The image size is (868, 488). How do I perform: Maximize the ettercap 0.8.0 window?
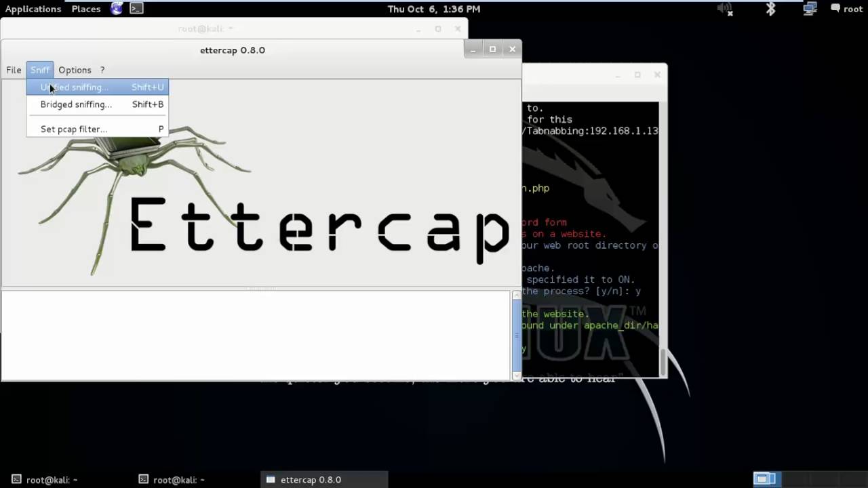(492, 49)
